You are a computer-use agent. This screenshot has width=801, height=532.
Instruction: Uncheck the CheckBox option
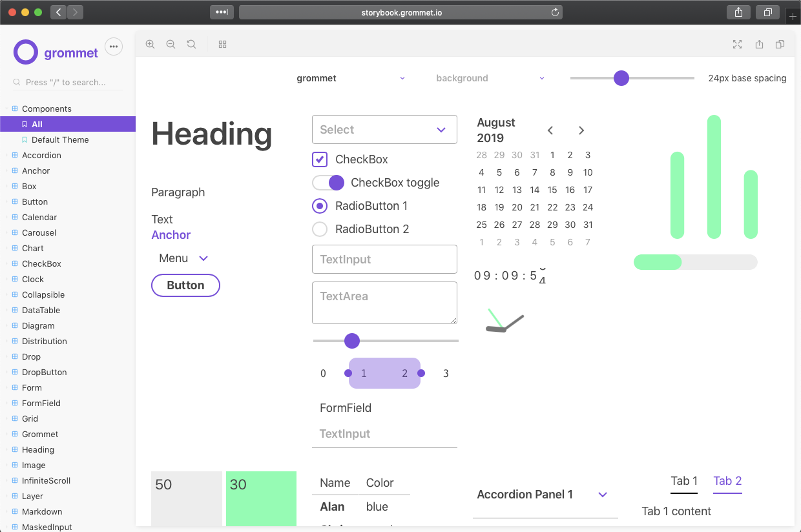(320, 159)
